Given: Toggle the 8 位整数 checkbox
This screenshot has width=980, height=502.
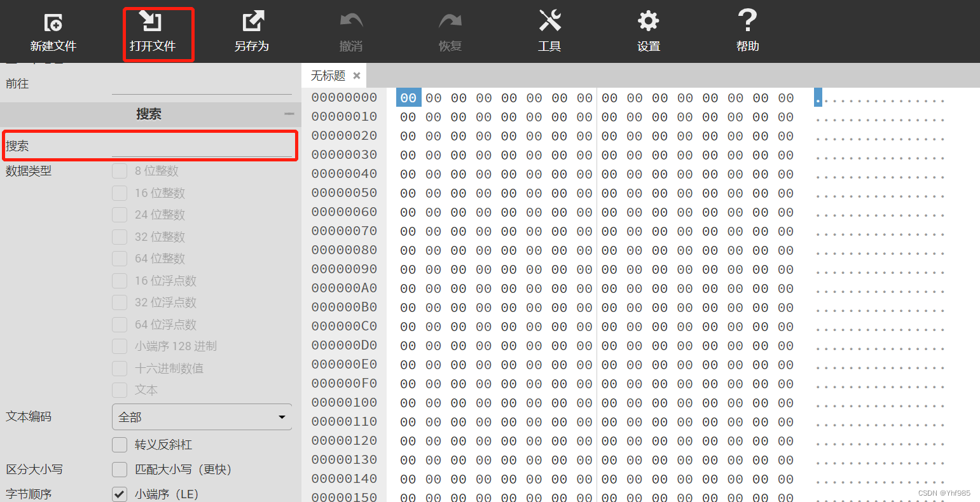Looking at the screenshot, I should click(x=120, y=171).
